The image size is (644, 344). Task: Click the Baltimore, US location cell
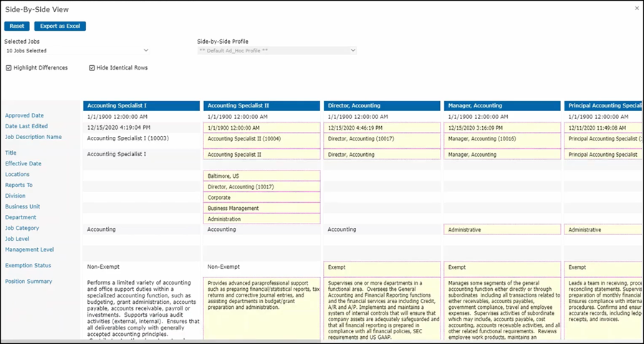[x=261, y=176]
